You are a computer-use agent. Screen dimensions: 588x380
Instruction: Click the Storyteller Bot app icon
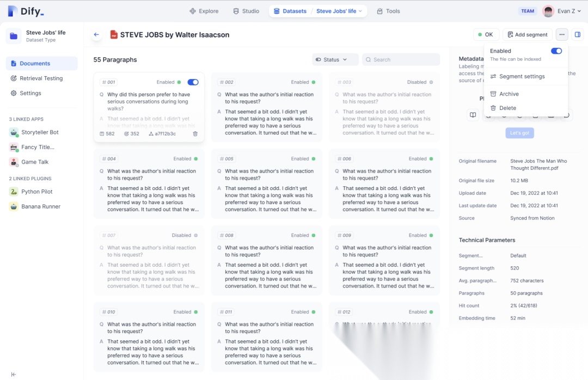click(x=14, y=132)
